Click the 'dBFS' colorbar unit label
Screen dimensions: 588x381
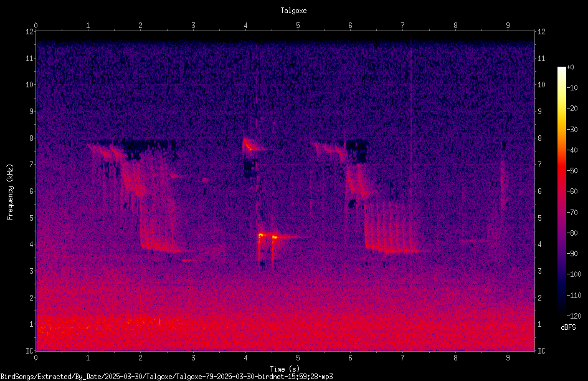pyautogui.click(x=568, y=327)
